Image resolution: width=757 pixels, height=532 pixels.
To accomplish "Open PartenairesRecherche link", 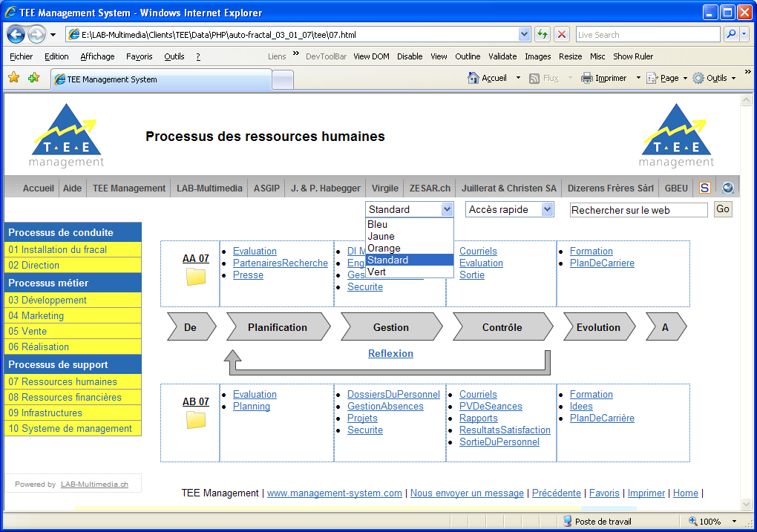I will tap(280, 263).
